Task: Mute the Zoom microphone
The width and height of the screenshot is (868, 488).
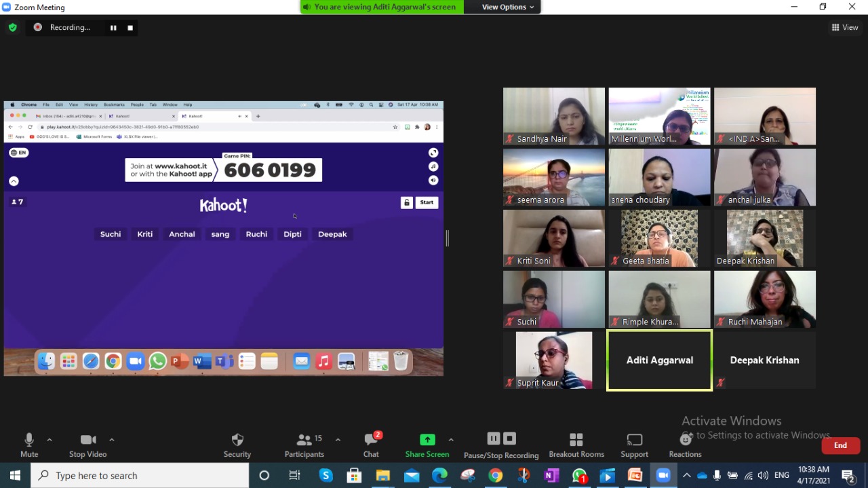Action: click(29, 445)
